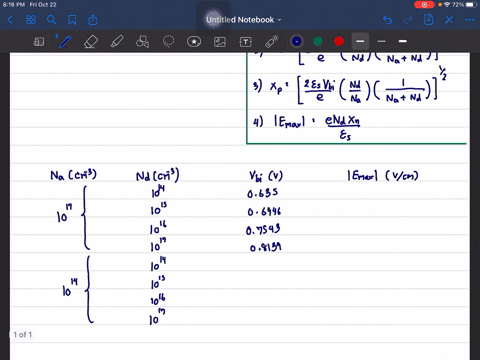
Task: Redo the last action
Action: 408,20
